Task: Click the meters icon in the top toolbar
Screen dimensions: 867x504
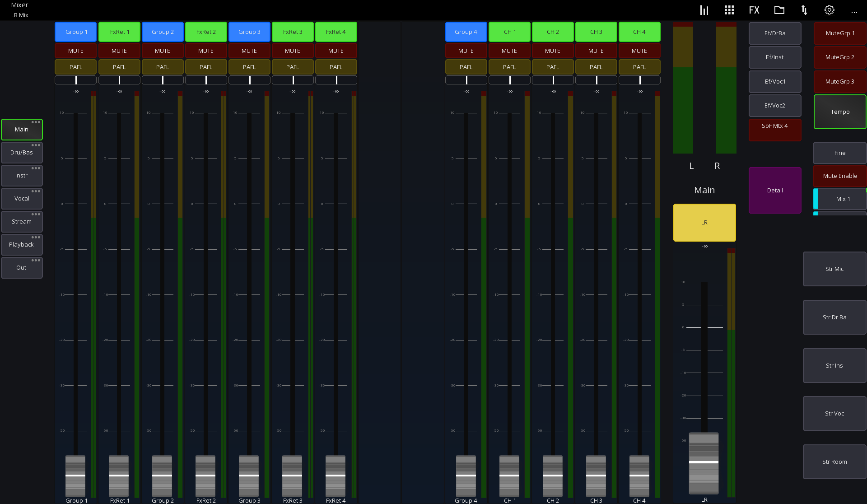Action: click(704, 9)
